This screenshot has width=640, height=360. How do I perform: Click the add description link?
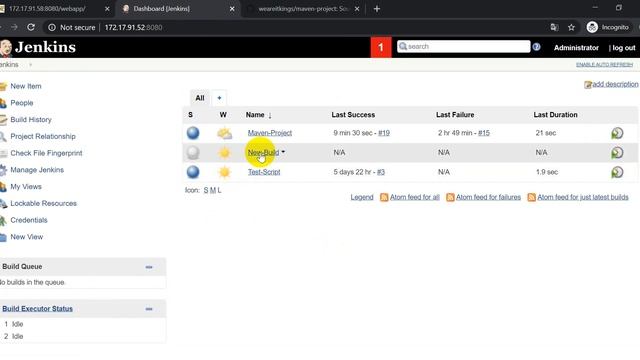[x=615, y=84]
